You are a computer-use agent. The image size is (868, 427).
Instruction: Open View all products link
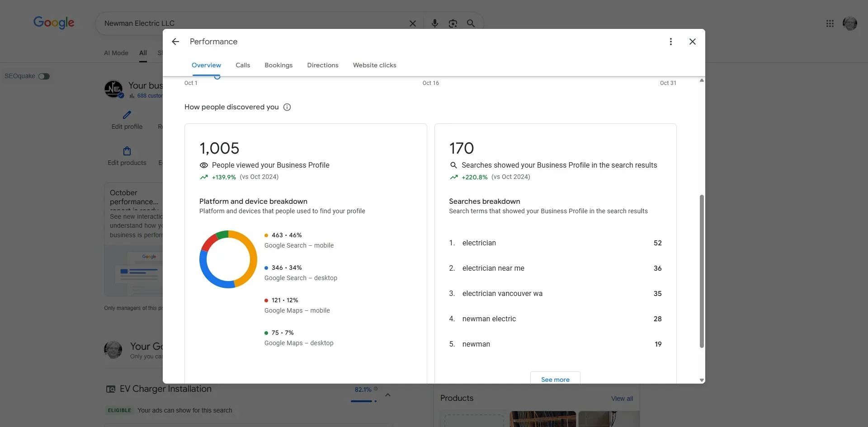click(622, 399)
